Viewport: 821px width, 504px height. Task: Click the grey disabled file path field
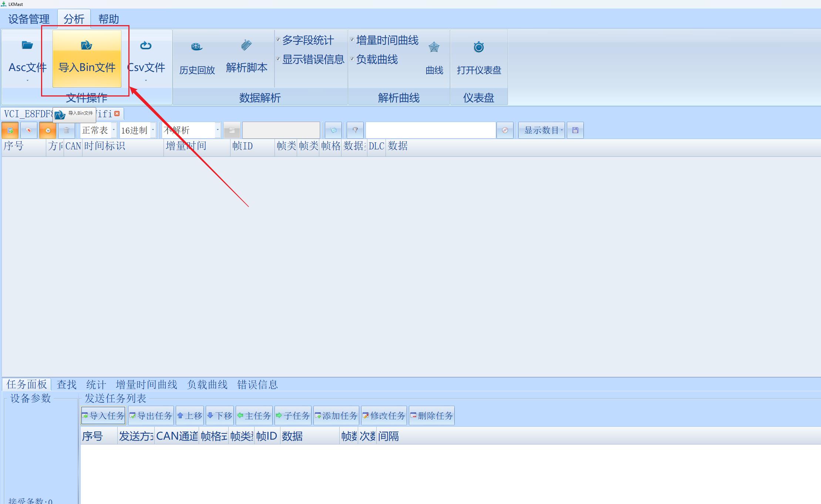pos(281,130)
